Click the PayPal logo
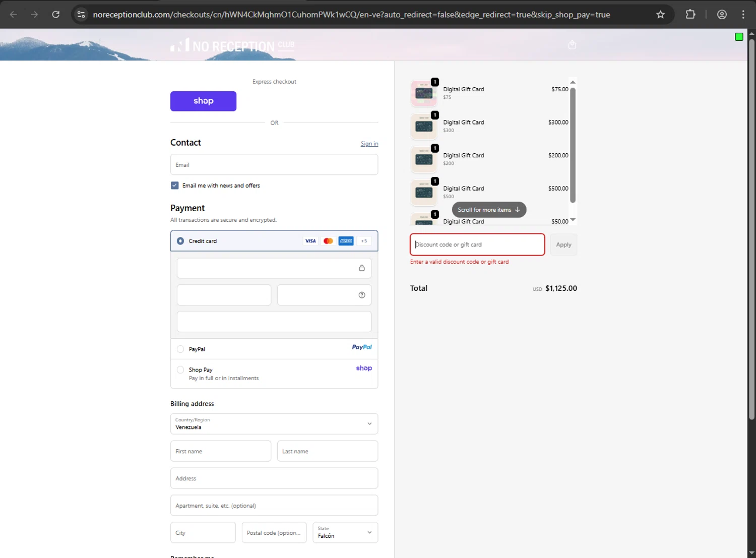The image size is (756, 558). pos(362,347)
